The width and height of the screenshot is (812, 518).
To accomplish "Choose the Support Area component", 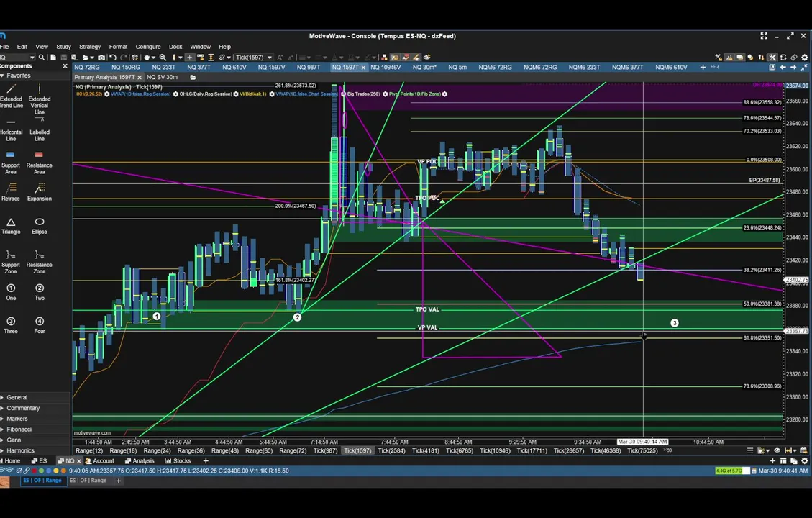I will tap(10, 163).
